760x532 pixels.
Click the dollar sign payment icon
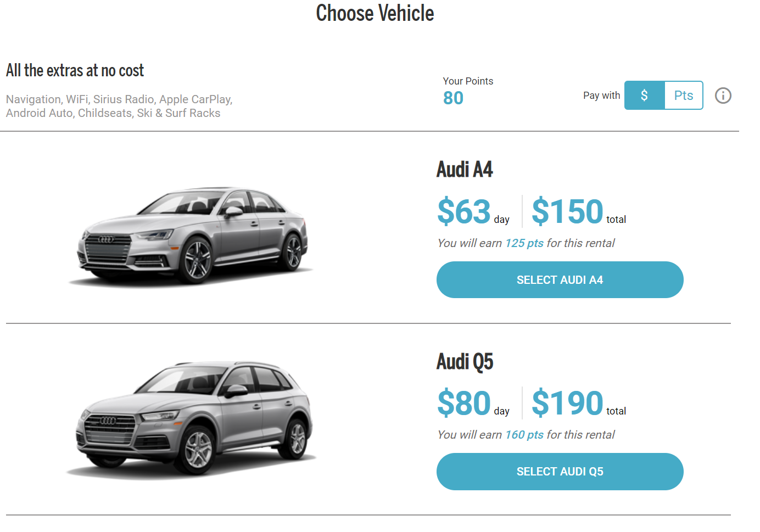click(644, 95)
